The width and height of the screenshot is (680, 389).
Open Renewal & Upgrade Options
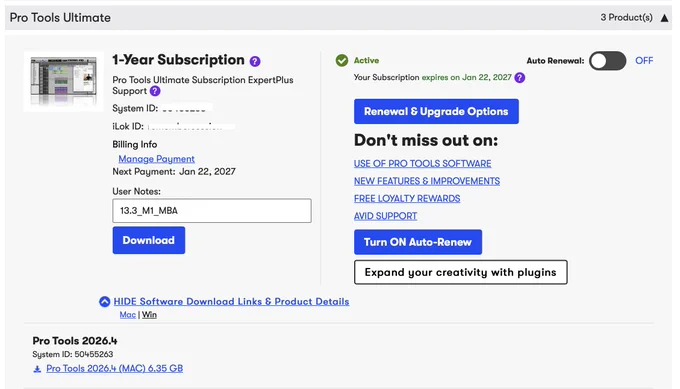pos(436,111)
